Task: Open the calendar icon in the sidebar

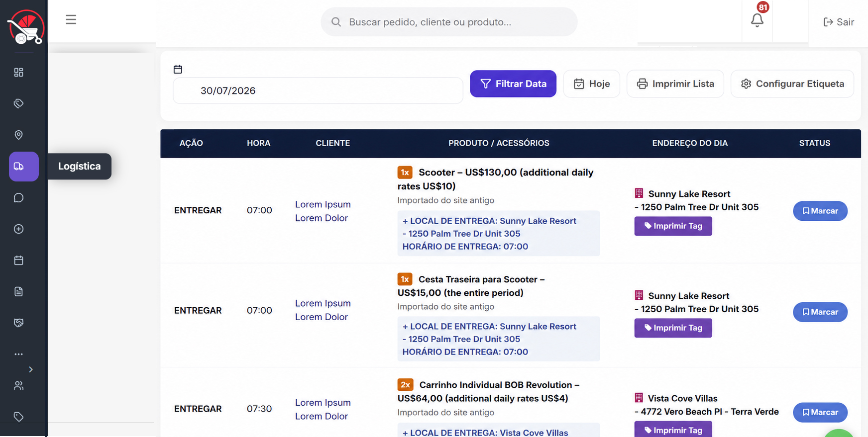Action: 19,261
